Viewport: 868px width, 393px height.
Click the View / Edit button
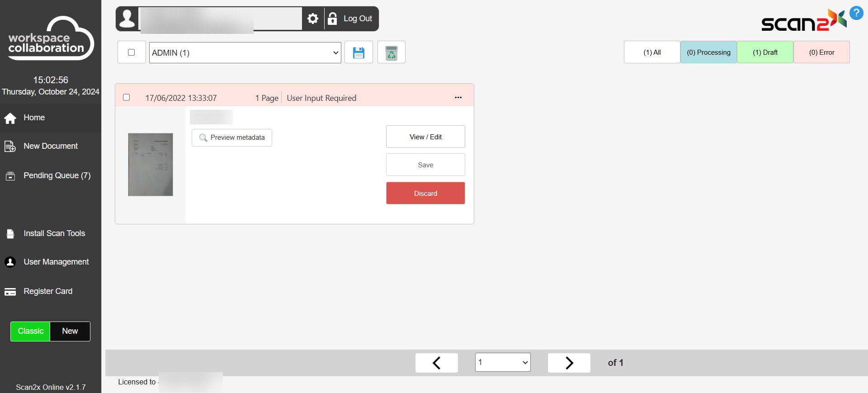pyautogui.click(x=425, y=137)
